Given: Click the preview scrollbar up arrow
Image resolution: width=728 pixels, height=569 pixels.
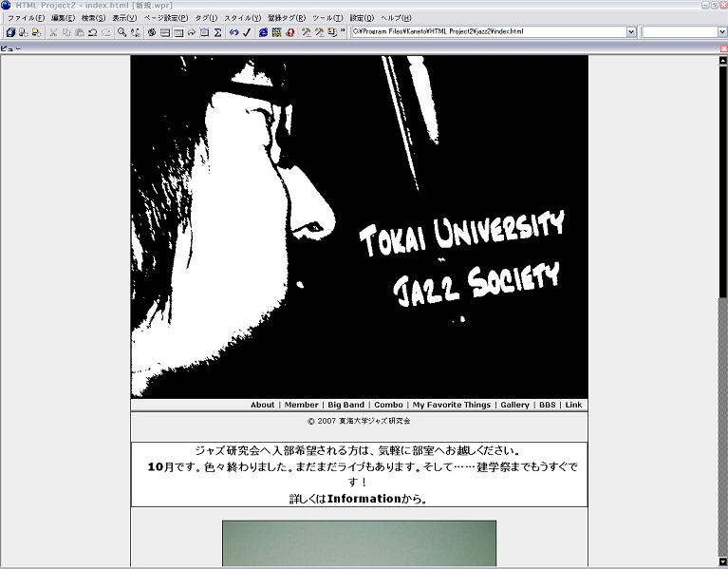Looking at the screenshot, I should pyautogui.click(x=723, y=61).
